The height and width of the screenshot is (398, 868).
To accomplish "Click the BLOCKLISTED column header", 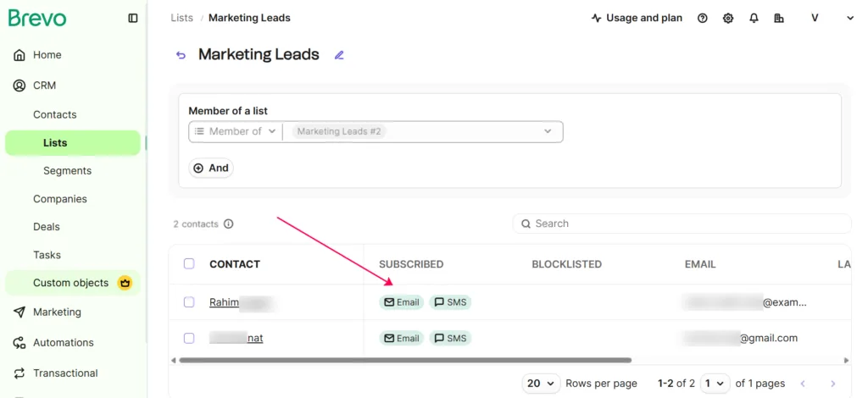I will [x=567, y=264].
